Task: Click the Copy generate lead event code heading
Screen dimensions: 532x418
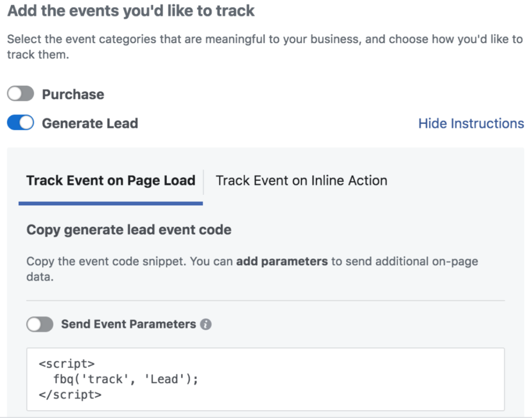Action: click(128, 230)
